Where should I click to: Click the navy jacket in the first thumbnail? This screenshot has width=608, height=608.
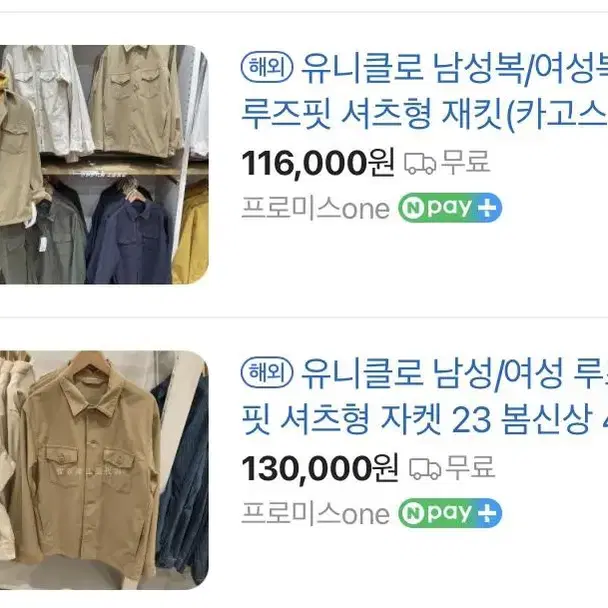point(130,238)
